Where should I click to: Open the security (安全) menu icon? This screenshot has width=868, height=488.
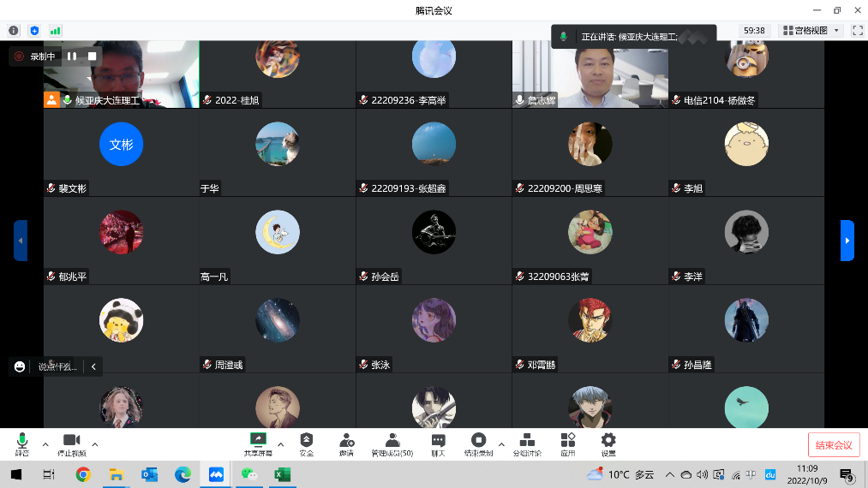[307, 443]
